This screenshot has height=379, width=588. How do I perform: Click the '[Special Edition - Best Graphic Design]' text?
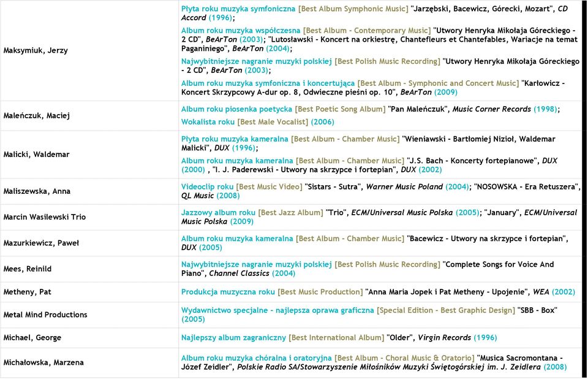[x=446, y=310]
